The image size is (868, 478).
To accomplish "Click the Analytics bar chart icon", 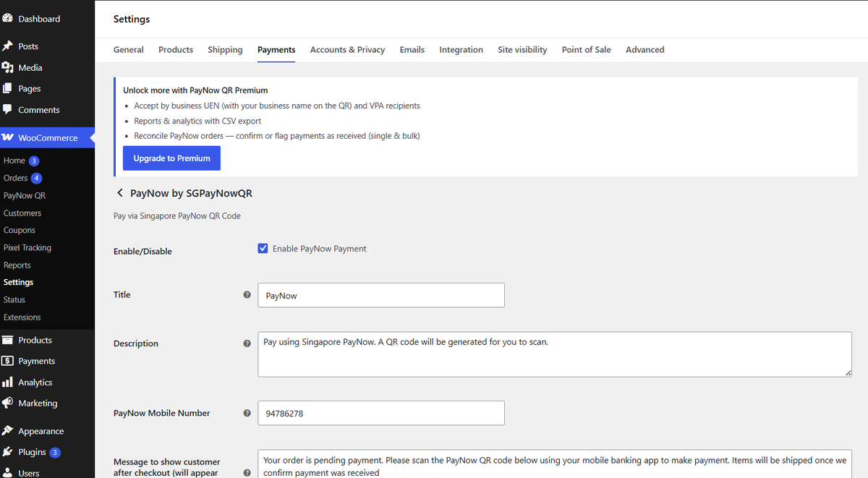I will tap(7, 382).
